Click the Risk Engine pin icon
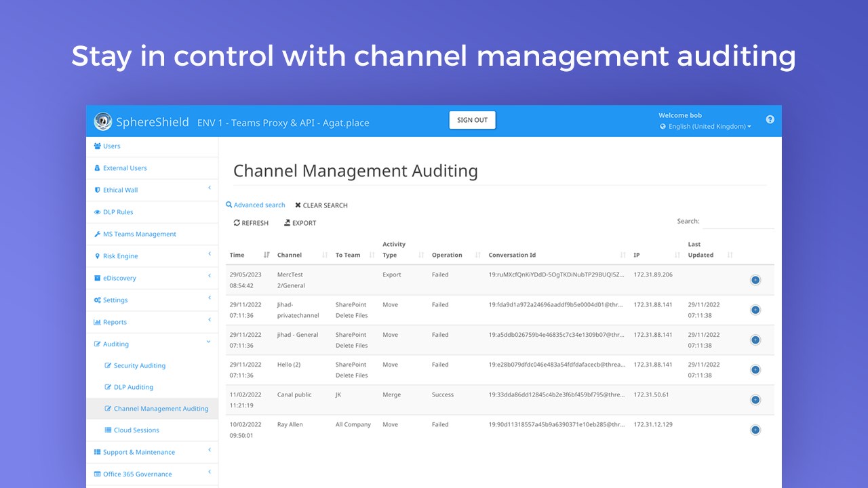Image resolution: width=868 pixels, height=488 pixels. (98, 256)
